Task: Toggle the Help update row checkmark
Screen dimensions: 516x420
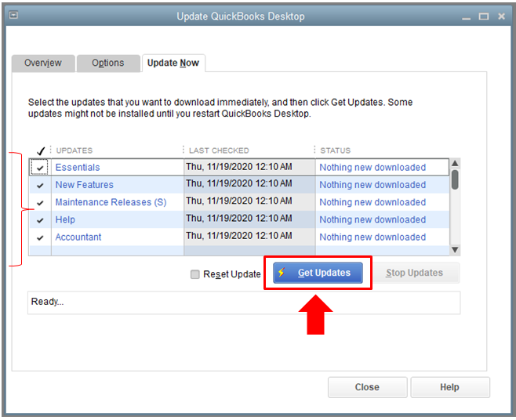Action: 40,220
